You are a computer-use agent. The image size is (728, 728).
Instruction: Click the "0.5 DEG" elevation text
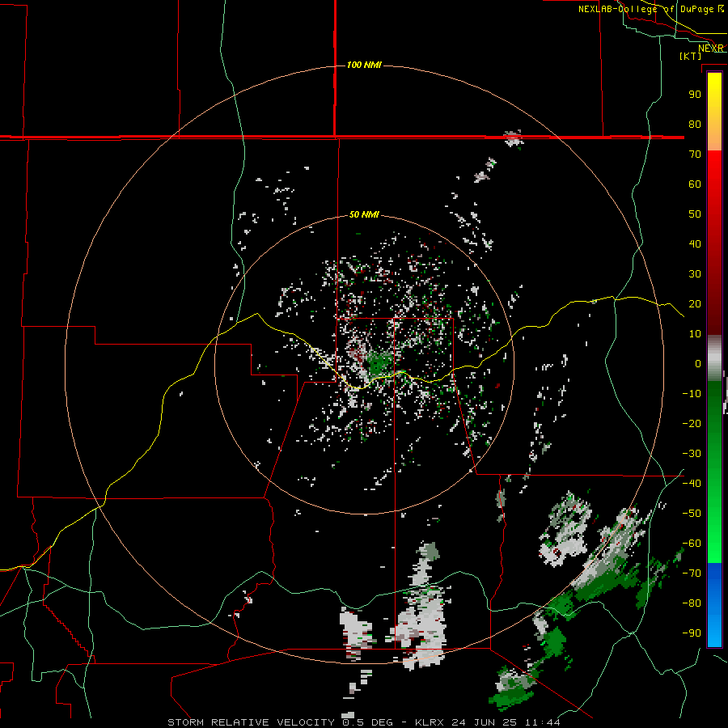(367, 722)
